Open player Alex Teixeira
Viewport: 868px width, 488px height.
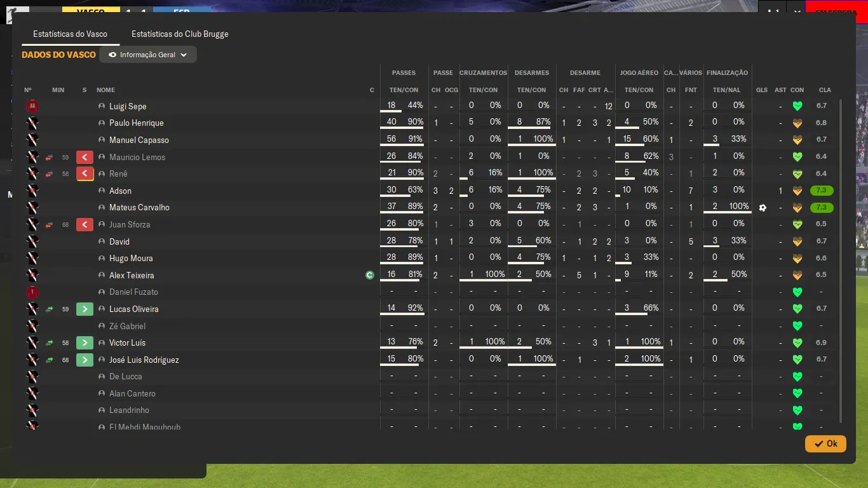point(132,275)
